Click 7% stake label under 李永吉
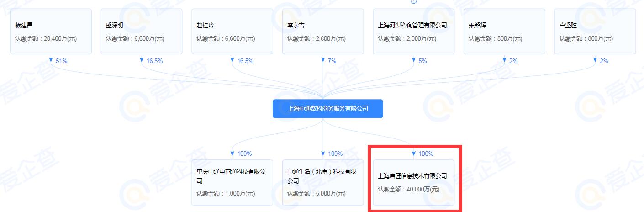 pyautogui.click(x=332, y=61)
